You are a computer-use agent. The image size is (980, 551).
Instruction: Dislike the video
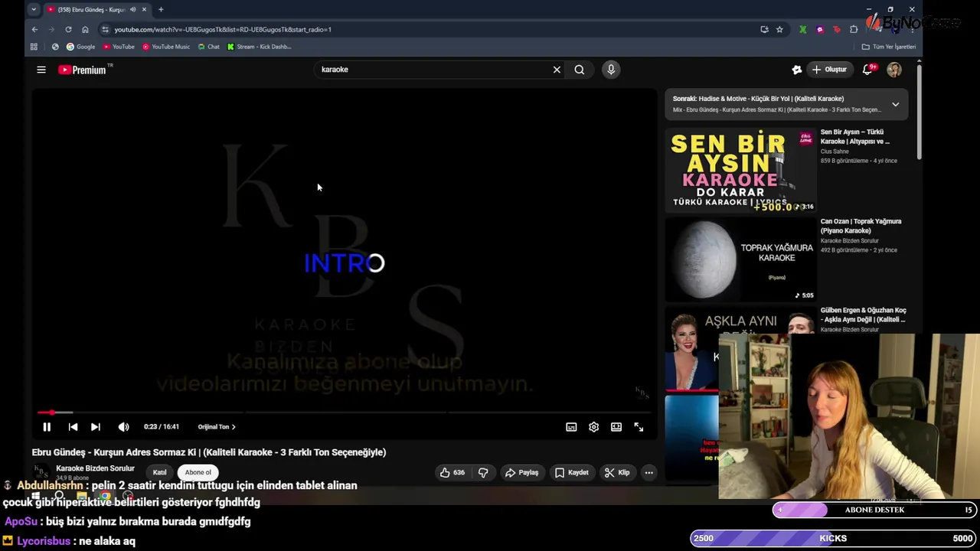(483, 473)
